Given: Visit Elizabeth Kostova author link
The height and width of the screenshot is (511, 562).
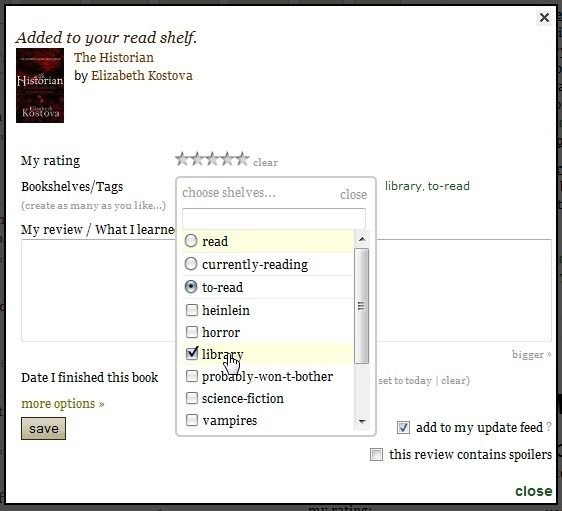Looking at the screenshot, I should pyautogui.click(x=142, y=76).
